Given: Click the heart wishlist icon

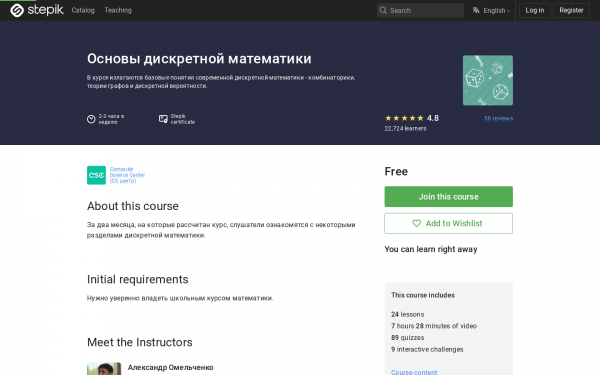Looking at the screenshot, I should click(x=416, y=223).
